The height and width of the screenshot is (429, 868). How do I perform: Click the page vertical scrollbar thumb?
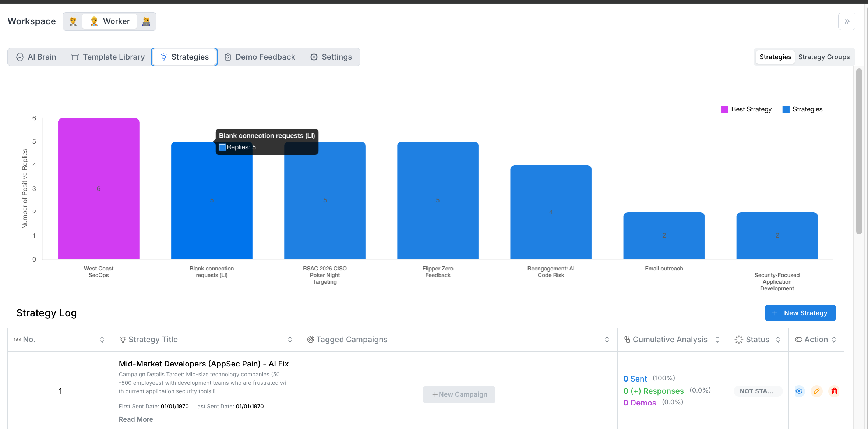(x=859, y=151)
